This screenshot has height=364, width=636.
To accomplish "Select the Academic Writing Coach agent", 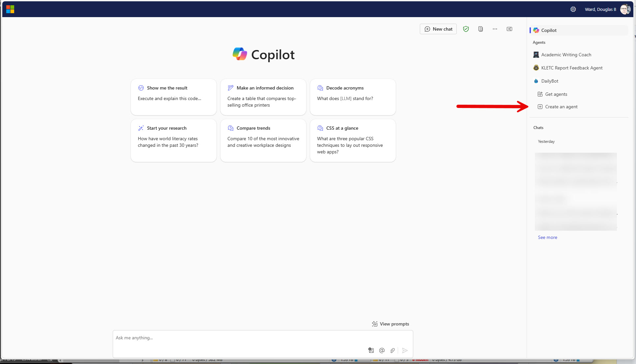I will (566, 55).
